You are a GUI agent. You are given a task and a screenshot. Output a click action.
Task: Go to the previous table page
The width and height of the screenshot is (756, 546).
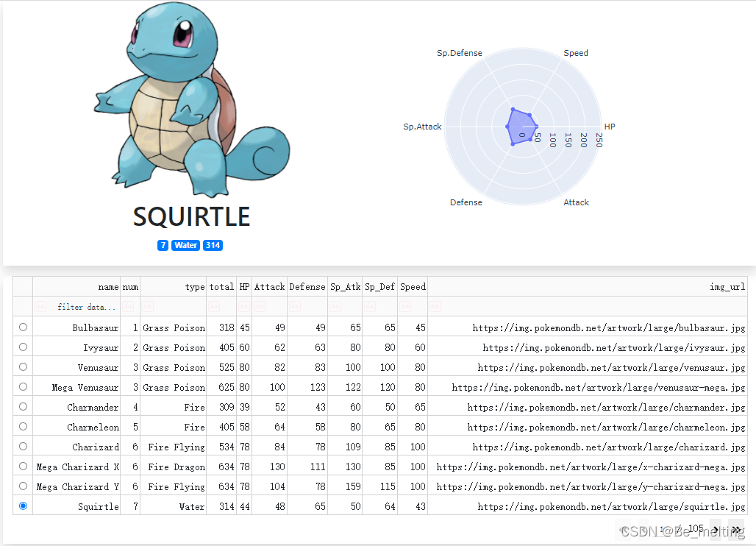pos(645,530)
